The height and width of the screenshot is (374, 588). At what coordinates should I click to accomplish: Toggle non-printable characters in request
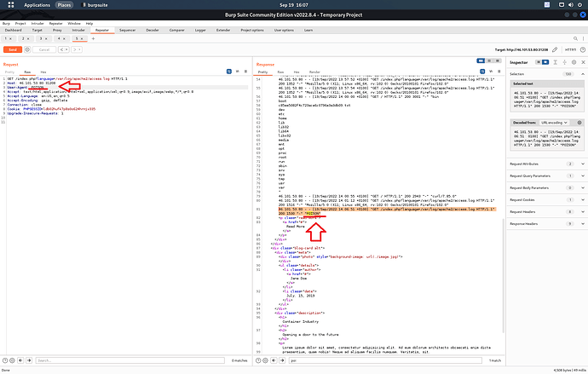coord(238,72)
